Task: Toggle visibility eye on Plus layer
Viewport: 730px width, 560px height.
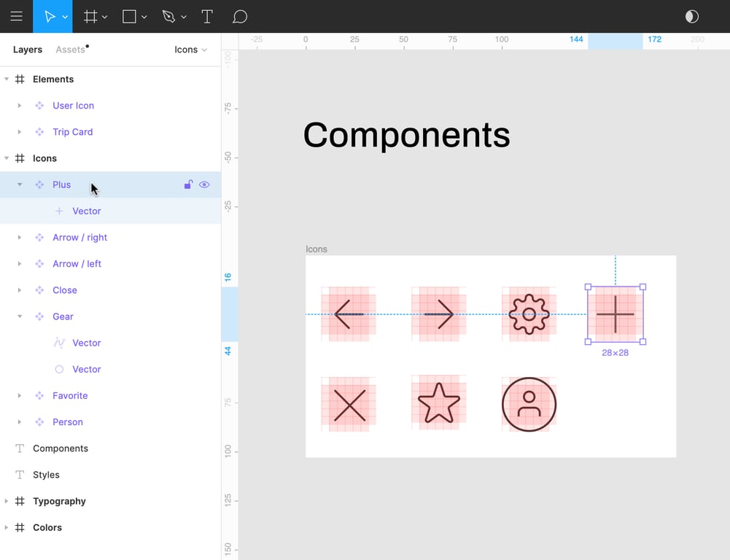Action: [x=204, y=184]
